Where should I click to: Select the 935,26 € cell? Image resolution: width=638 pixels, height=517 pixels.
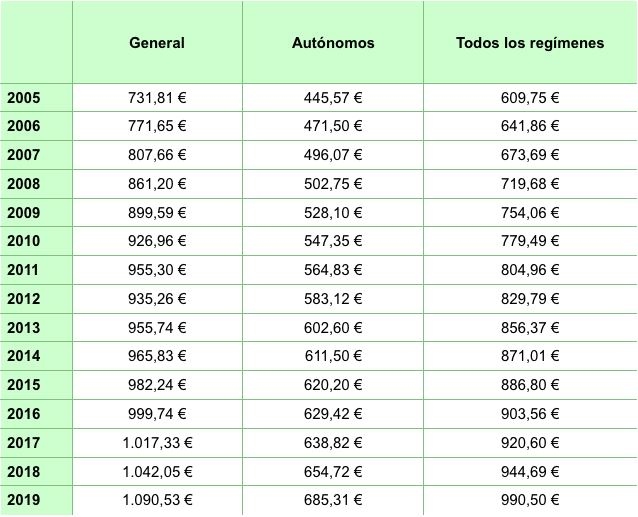157,299
